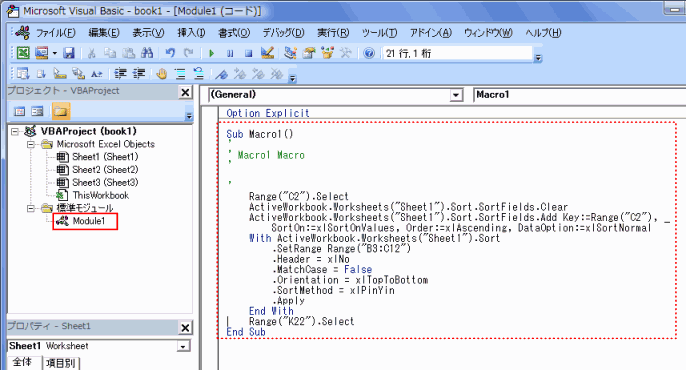Open the デバッグ(D) menu
Screen dimensions: 686x370
coord(283,33)
